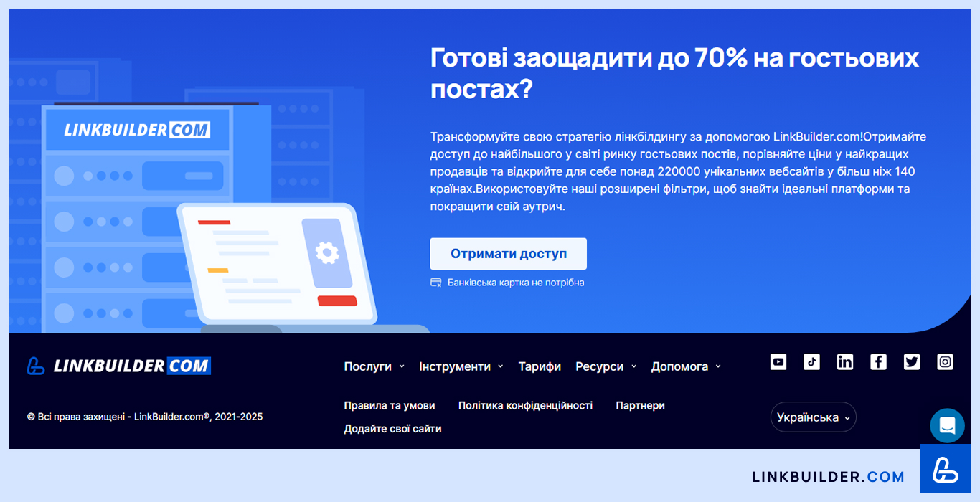The image size is (980, 502).
Task: Open the Правила та умови link
Action: point(390,405)
